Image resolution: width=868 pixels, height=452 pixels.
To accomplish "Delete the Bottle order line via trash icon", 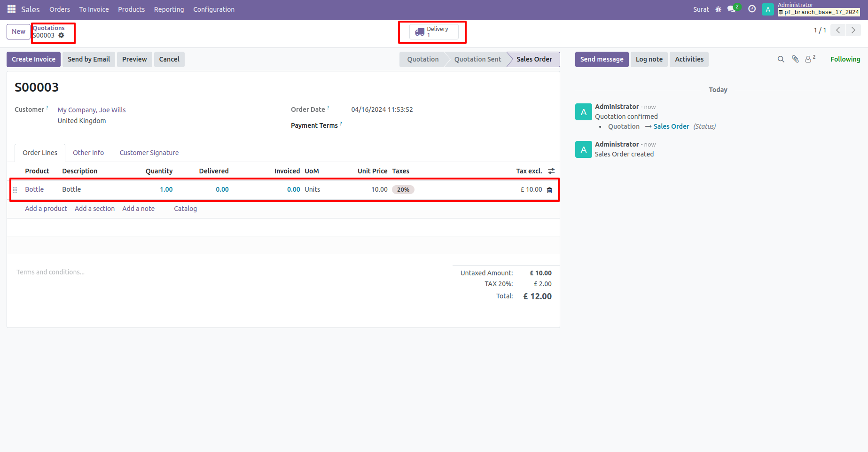I will (x=550, y=190).
